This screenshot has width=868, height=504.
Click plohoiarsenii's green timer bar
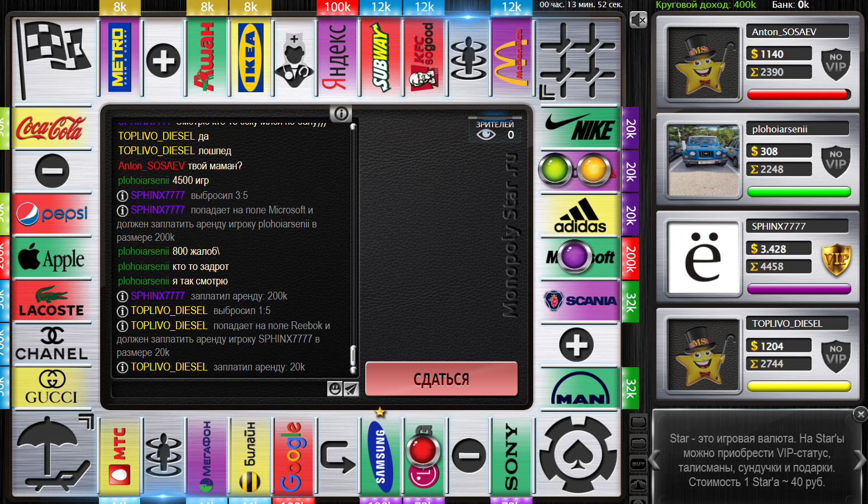coord(799,192)
